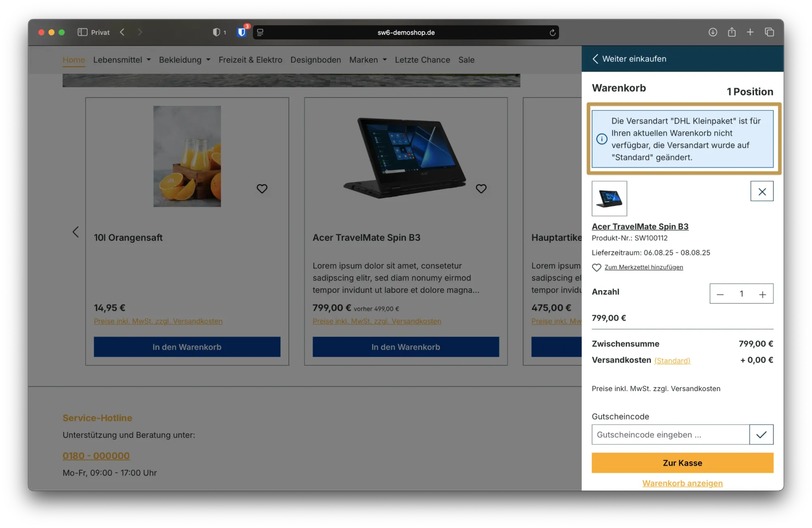This screenshot has width=812, height=528.
Task: Show tab overview icon
Action: (x=769, y=32)
